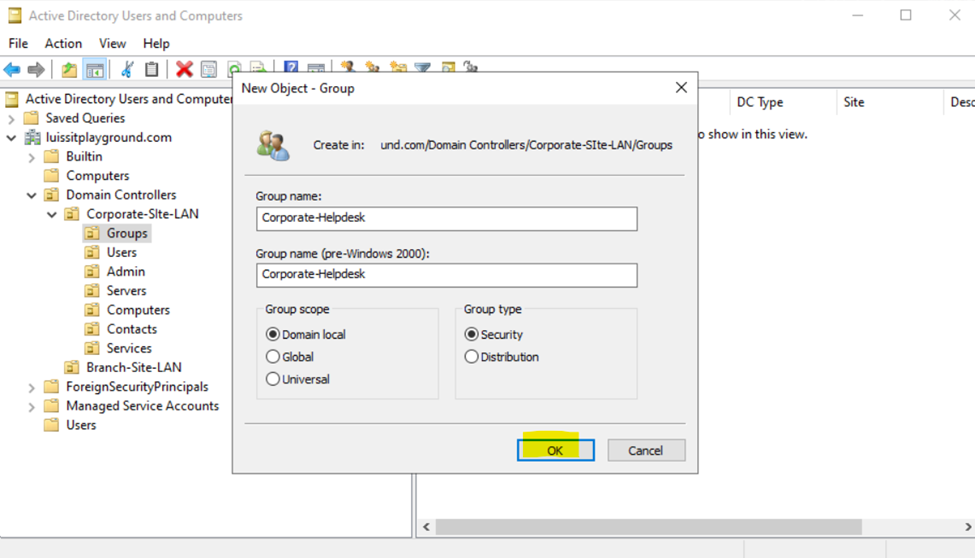Select the Universal group scope
The height and width of the screenshot is (558, 975).
coord(272,379)
